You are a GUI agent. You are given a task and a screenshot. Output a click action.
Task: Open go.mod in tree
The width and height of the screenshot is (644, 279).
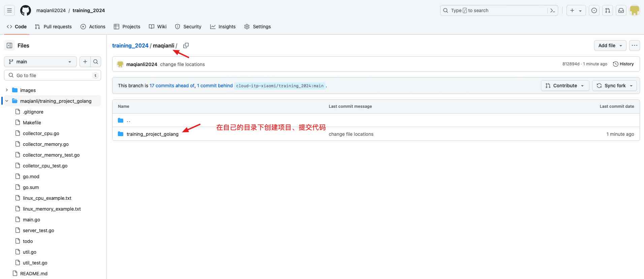[31, 177]
